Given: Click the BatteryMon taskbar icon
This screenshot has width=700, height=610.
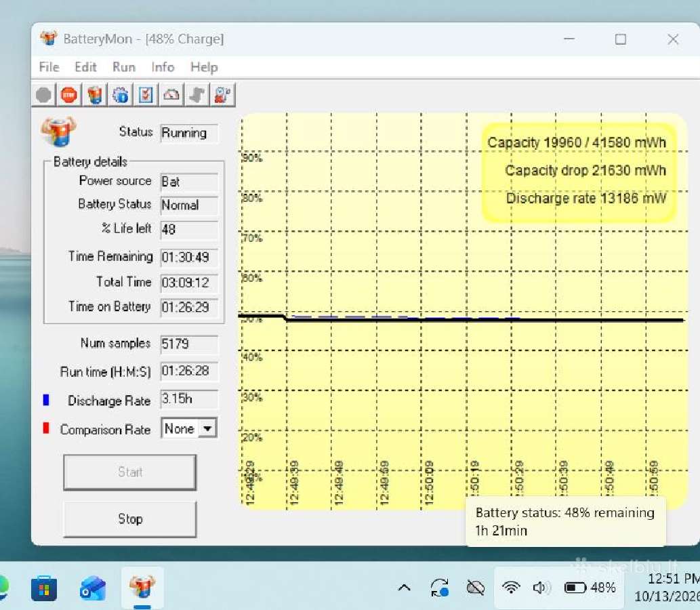Looking at the screenshot, I should (142, 587).
